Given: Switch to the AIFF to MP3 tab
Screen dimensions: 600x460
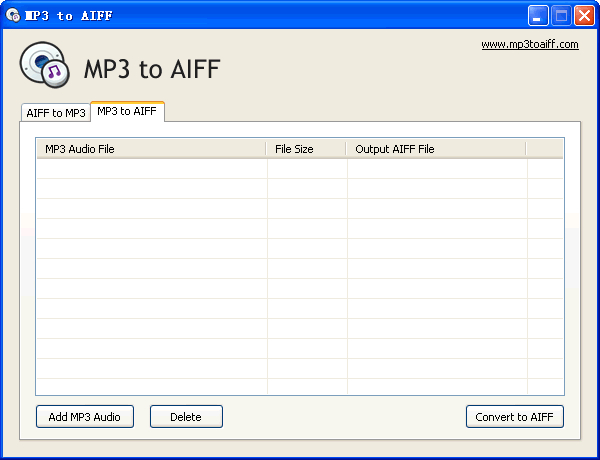Looking at the screenshot, I should tap(56, 113).
